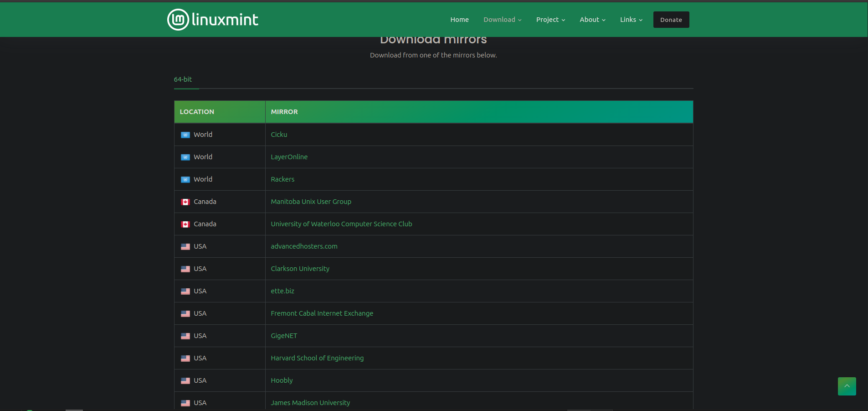This screenshot has height=411, width=868.
Task: Click 'World' text in the Cicku row
Action: [203, 135]
